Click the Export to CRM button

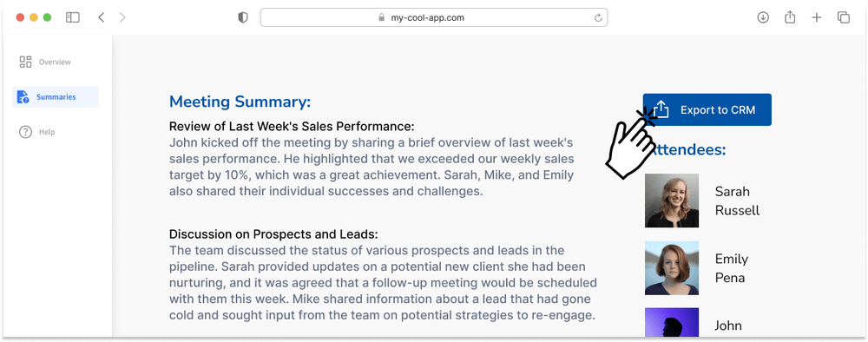point(707,109)
